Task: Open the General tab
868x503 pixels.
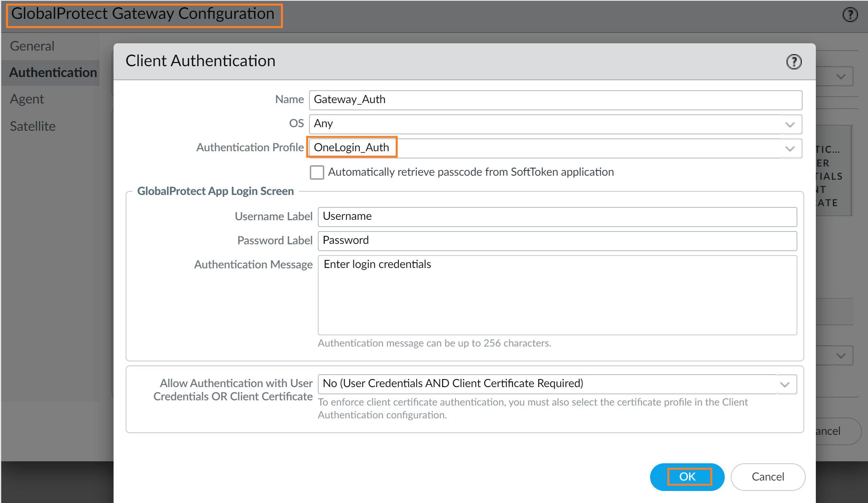Action: 32,46
